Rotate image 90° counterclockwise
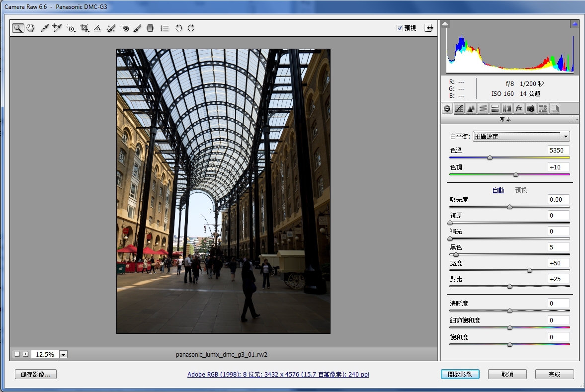The height and width of the screenshot is (392, 585). [x=178, y=28]
